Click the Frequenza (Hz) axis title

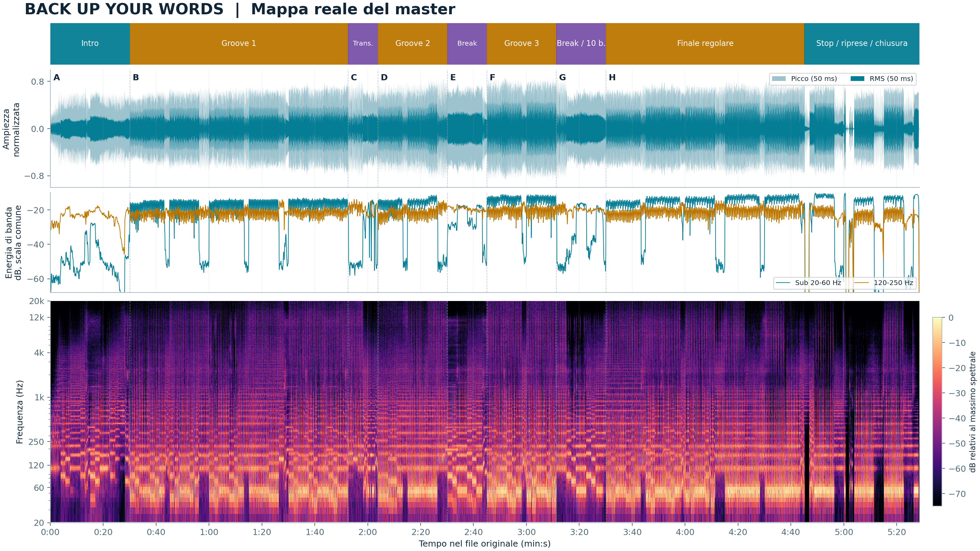pyautogui.click(x=19, y=412)
